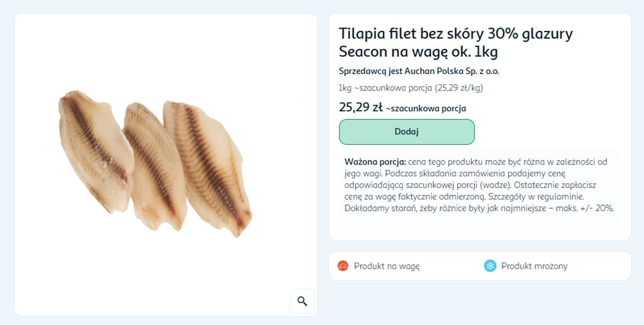The height and width of the screenshot is (325, 644).
Task: Click the Seacon na wagę ok. 1kg title line
Action: 418,52
